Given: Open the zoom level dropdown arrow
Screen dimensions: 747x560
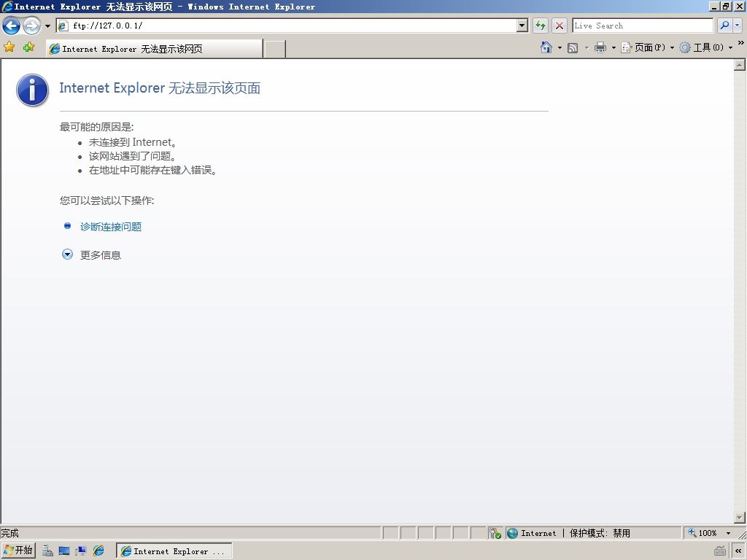Looking at the screenshot, I should coord(728,533).
